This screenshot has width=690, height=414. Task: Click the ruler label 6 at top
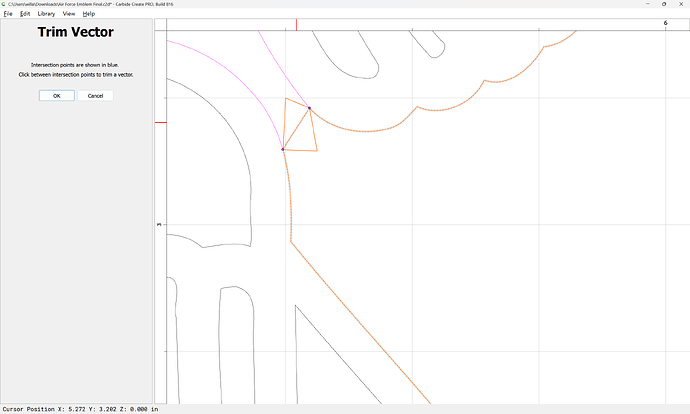[x=665, y=23]
